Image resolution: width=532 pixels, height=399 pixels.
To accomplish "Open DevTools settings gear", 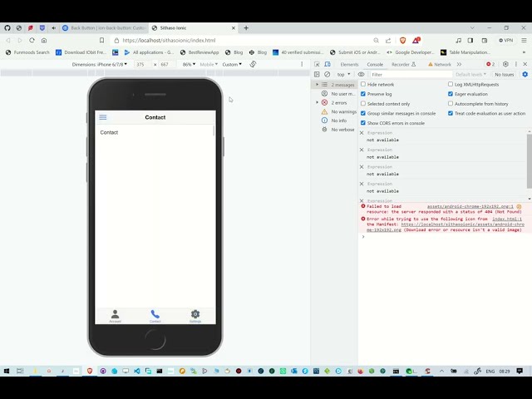I will coord(505,64).
